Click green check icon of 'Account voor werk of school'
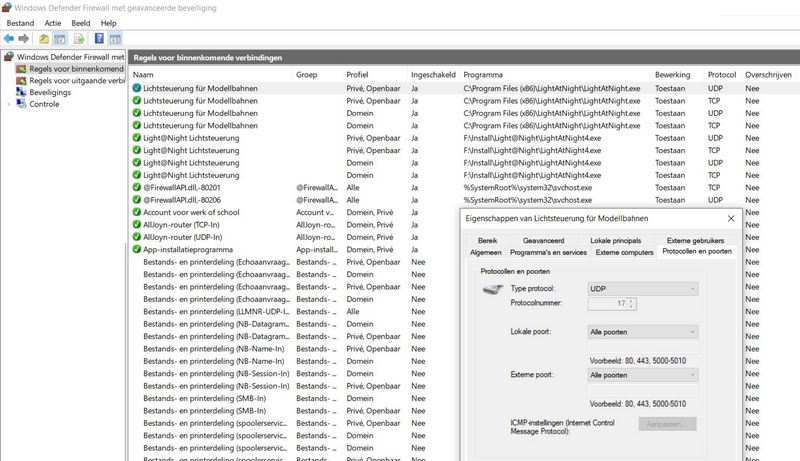The width and height of the screenshot is (800, 461). coord(137,212)
